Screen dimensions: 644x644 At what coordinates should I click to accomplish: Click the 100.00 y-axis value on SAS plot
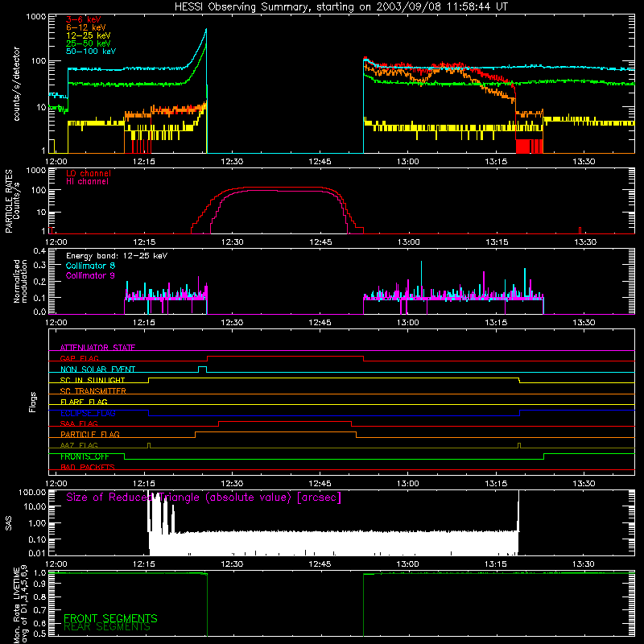pos(32,493)
